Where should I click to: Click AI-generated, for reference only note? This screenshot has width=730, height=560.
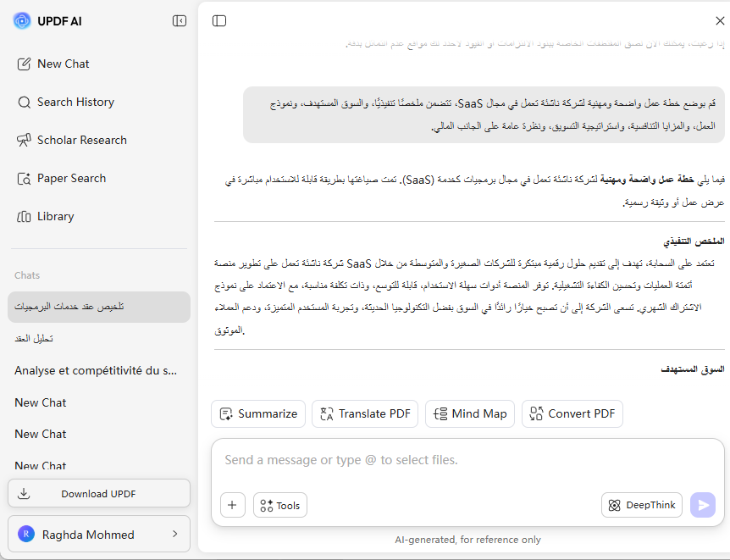pos(467,540)
